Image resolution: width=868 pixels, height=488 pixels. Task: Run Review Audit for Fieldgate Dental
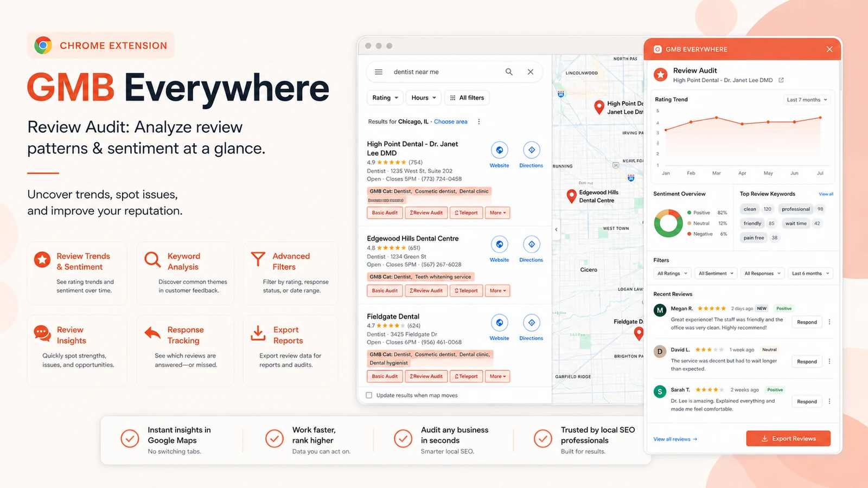[426, 376]
